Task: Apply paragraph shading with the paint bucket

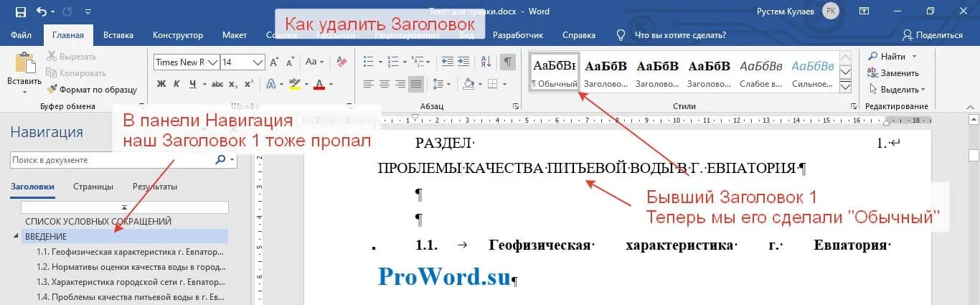Action: [x=468, y=84]
